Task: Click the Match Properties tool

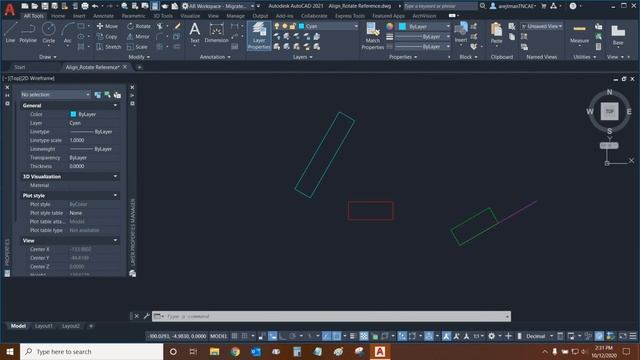Action: click(x=372, y=36)
